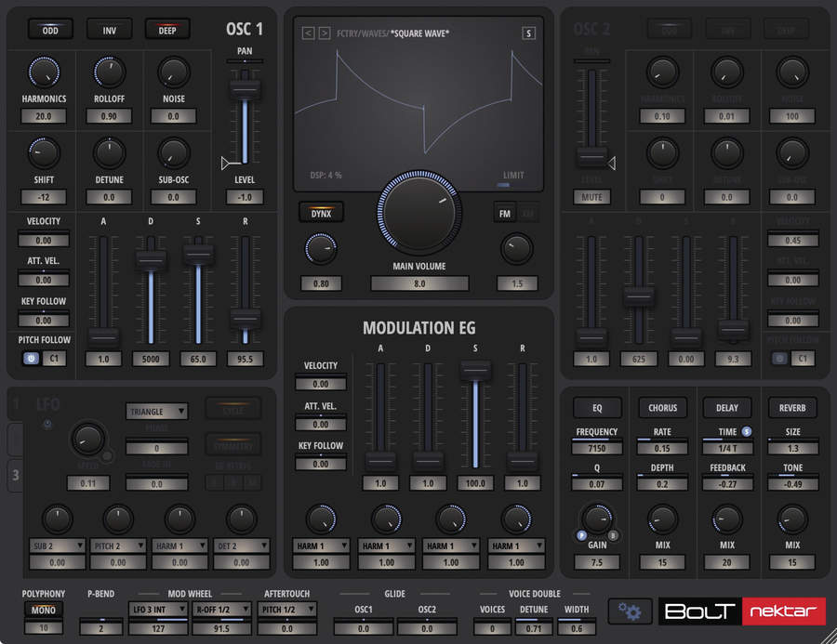
Task: Switch to LFO tab 1
Action: pyautogui.click(x=16, y=404)
